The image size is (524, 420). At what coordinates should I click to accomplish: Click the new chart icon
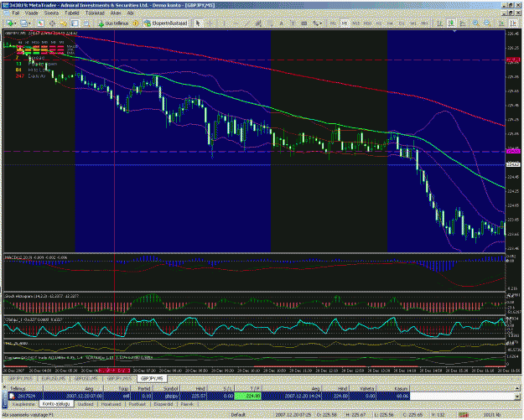(9, 23)
